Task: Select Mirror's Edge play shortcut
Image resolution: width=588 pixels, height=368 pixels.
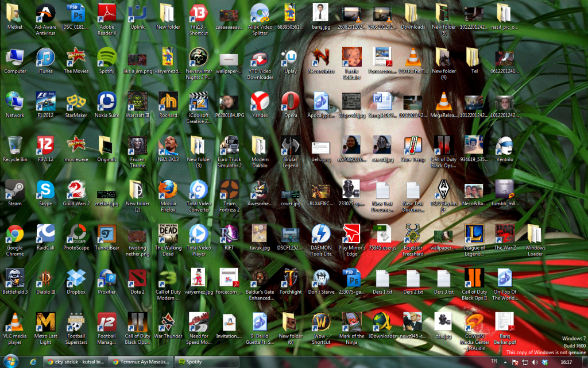Action: point(352,235)
